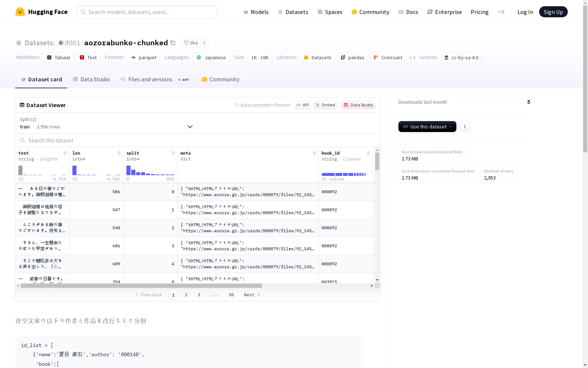Filter by Text modality tag
This screenshot has width=588, height=368.
pos(88,57)
